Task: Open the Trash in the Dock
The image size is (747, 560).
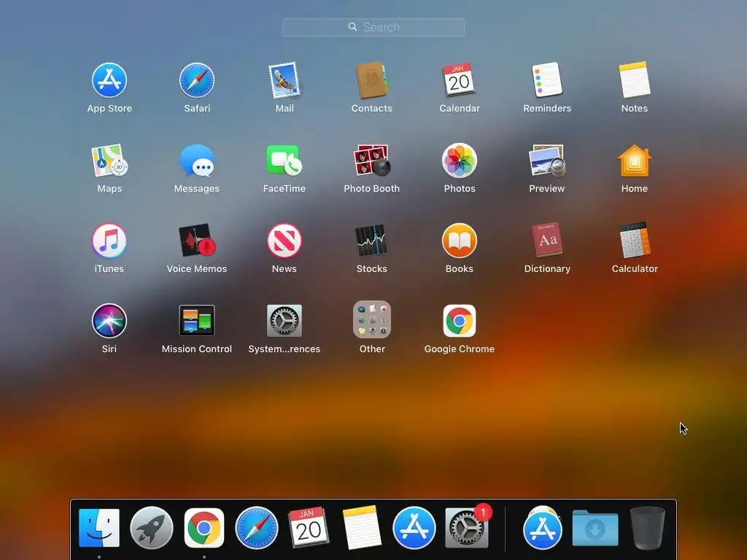Action: 648,528
